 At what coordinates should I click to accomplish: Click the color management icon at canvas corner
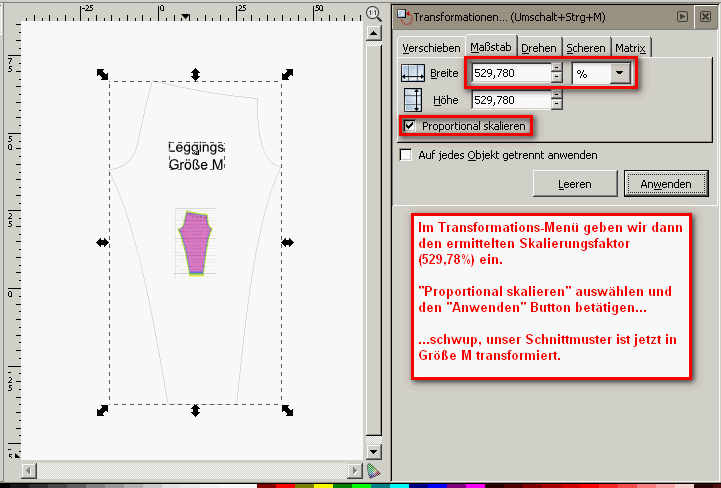[x=373, y=469]
